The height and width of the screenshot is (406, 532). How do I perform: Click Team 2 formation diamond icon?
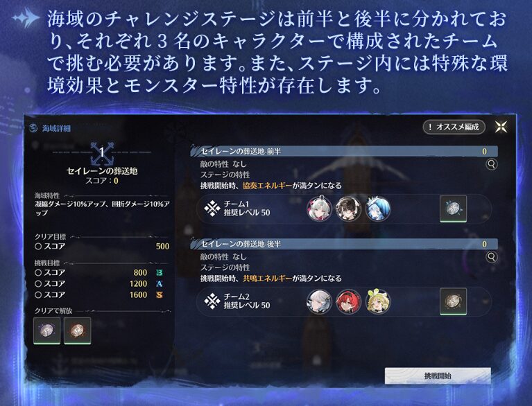(x=212, y=301)
